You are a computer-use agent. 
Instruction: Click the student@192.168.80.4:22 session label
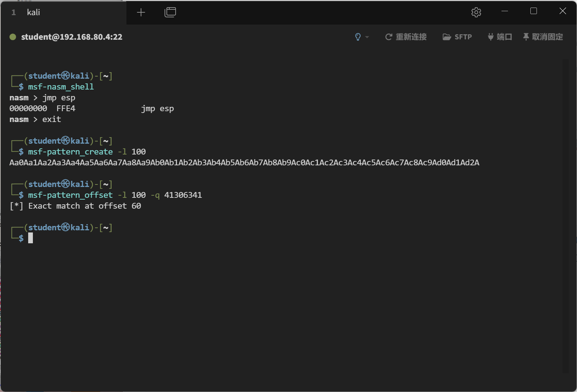click(x=72, y=37)
